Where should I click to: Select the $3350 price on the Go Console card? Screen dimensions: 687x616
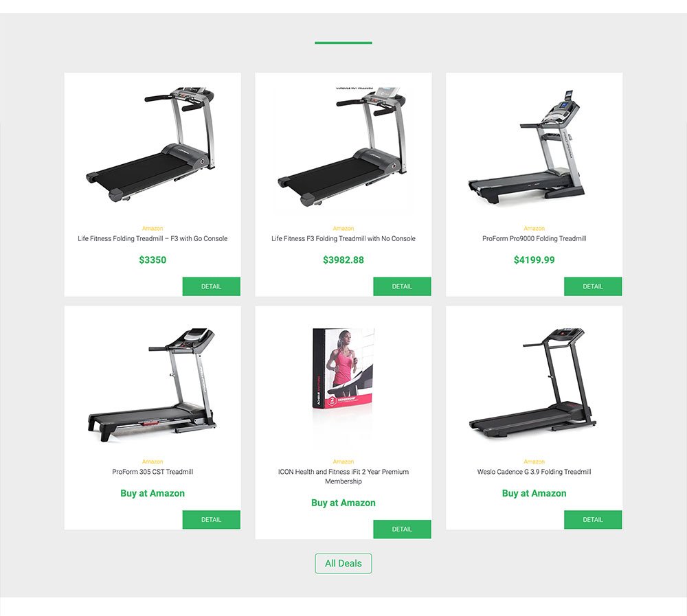click(x=153, y=260)
